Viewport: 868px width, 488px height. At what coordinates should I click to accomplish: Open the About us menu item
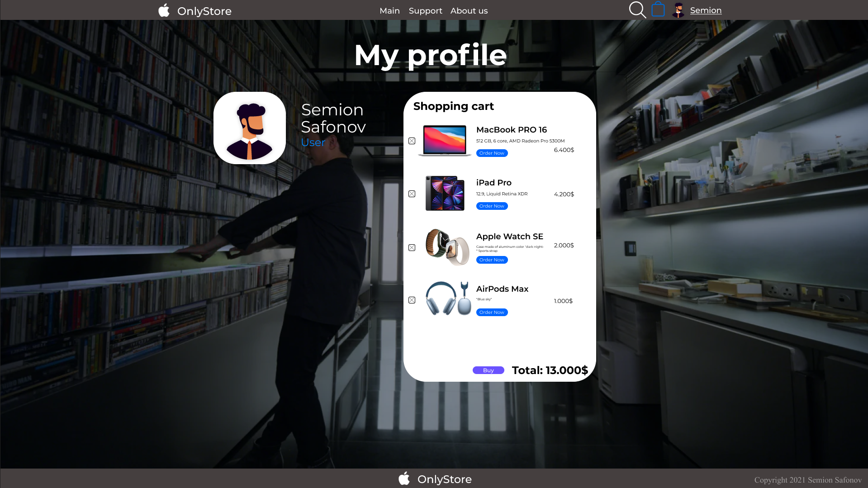point(469,11)
